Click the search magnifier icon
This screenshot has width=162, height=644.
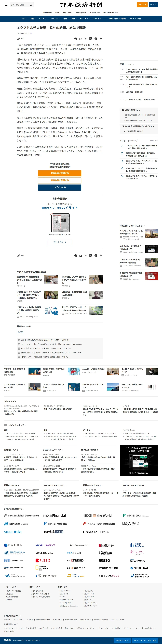coord(31,5)
